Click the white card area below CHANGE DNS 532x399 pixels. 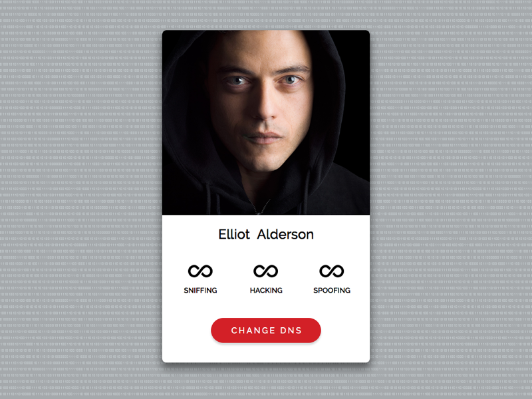(266, 352)
